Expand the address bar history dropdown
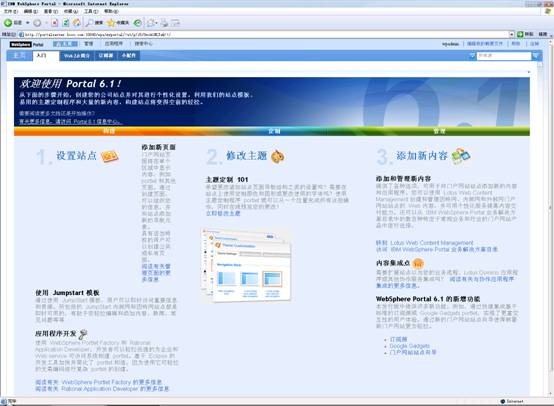This screenshot has height=406, width=554. click(511, 35)
